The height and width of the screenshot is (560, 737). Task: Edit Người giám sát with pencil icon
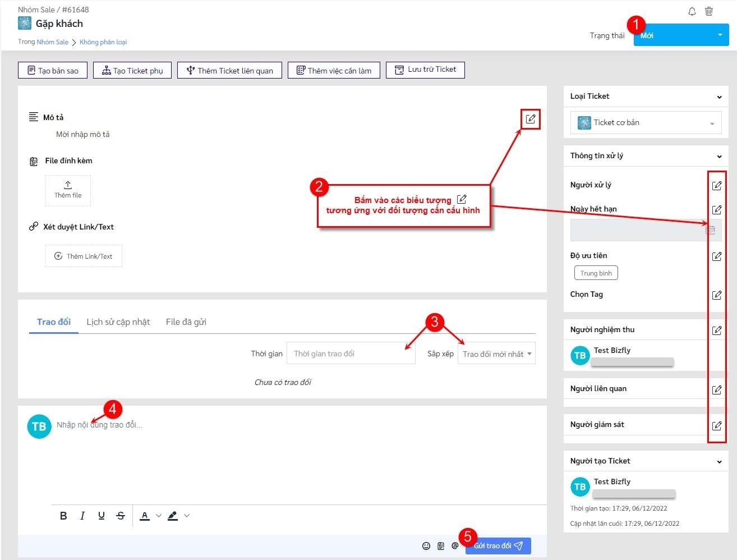(717, 425)
